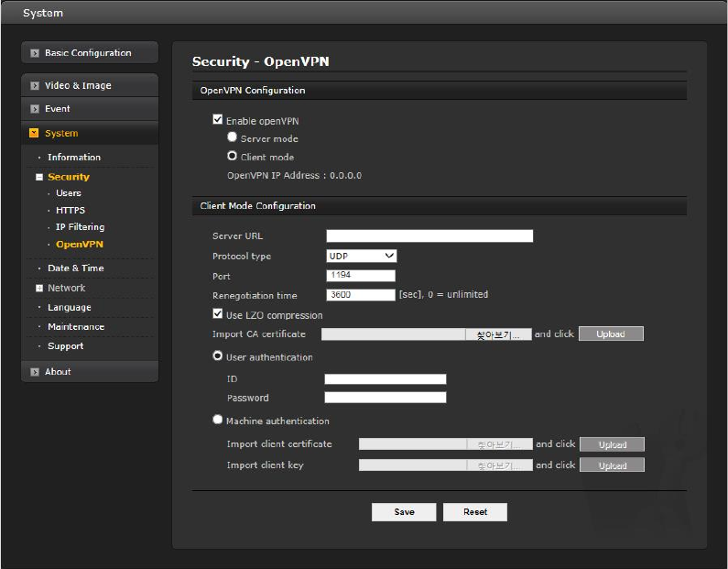Screen dimensions: 728x569
Task: Select Server mode radio button
Action: point(233,137)
